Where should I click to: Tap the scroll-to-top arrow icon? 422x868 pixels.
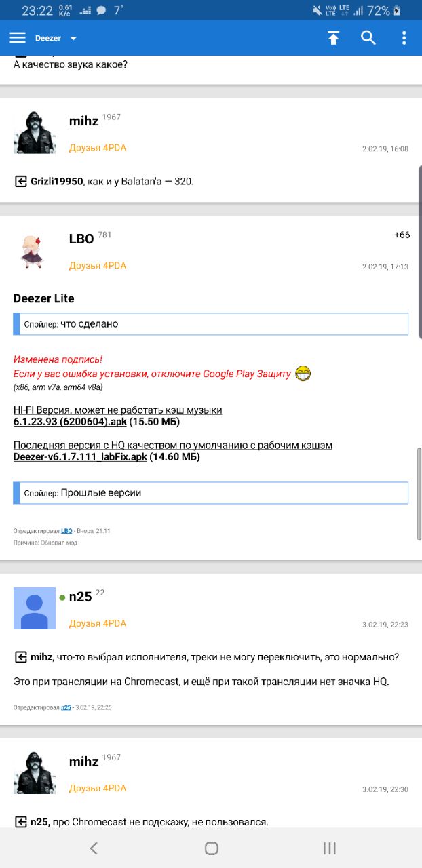[333, 38]
